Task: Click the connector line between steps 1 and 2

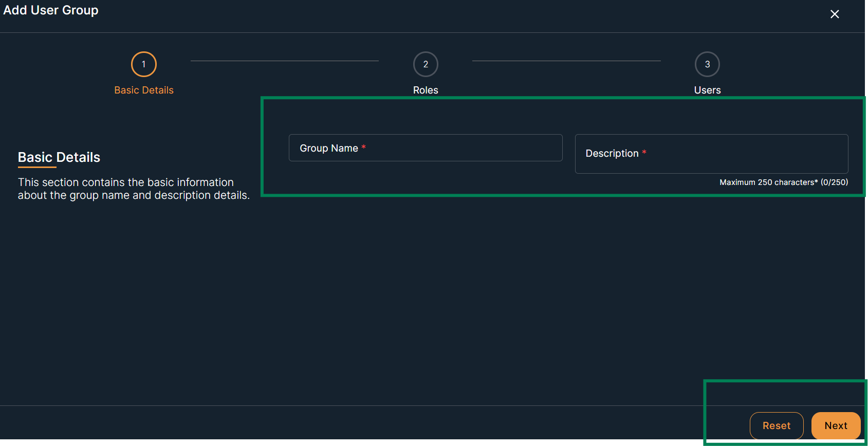Action: click(284, 61)
